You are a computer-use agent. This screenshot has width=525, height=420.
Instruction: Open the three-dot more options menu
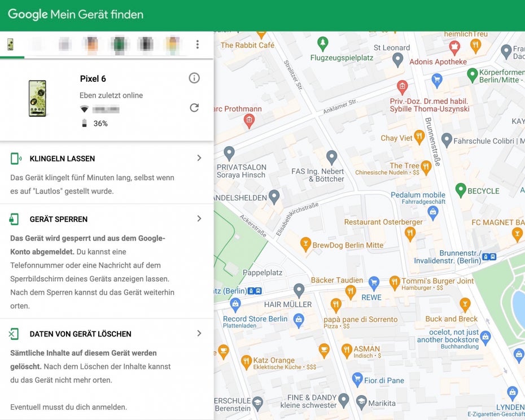[x=198, y=44]
